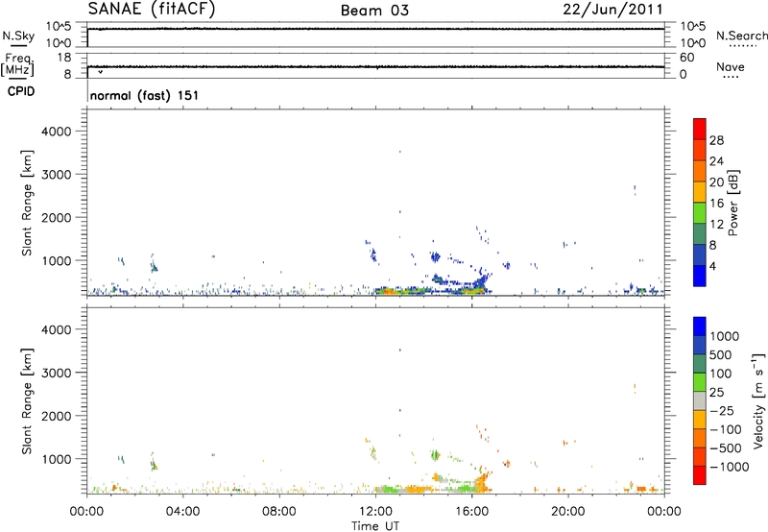Image resolution: width=768 pixels, height=532 pixels.
Task: Click the 08:00 time axis tick label
Action: [279, 512]
